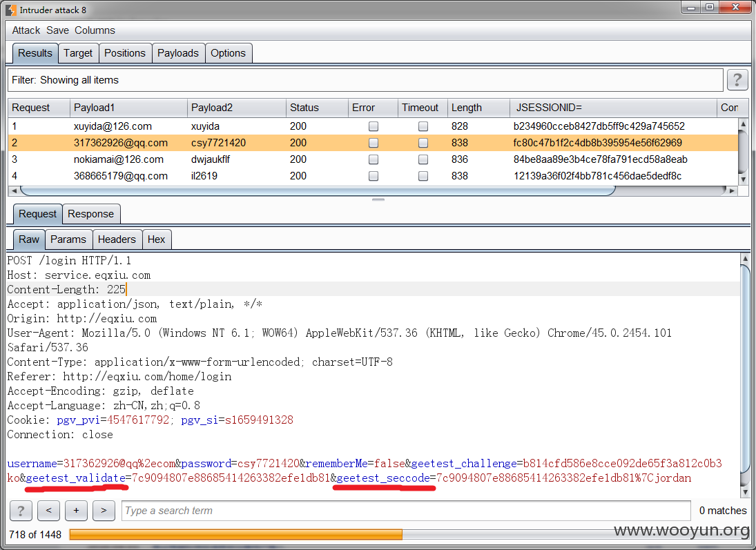Select the Response message tab
Image resolution: width=756 pixels, height=550 pixels.
click(x=90, y=214)
